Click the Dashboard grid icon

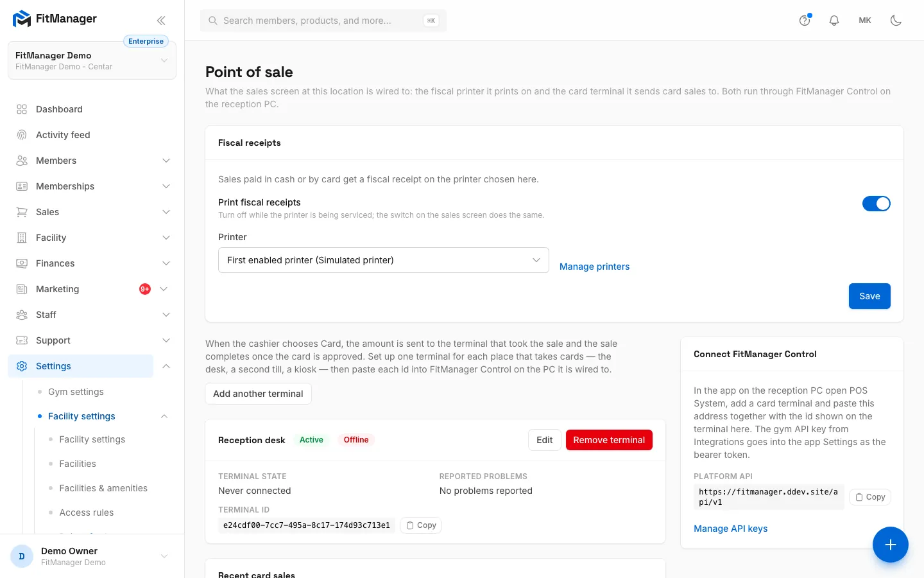coord(22,109)
